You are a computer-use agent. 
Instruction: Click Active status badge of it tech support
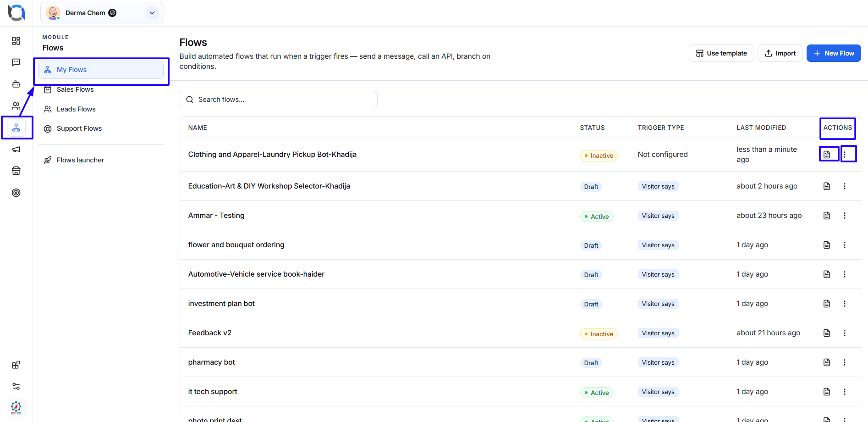597,393
